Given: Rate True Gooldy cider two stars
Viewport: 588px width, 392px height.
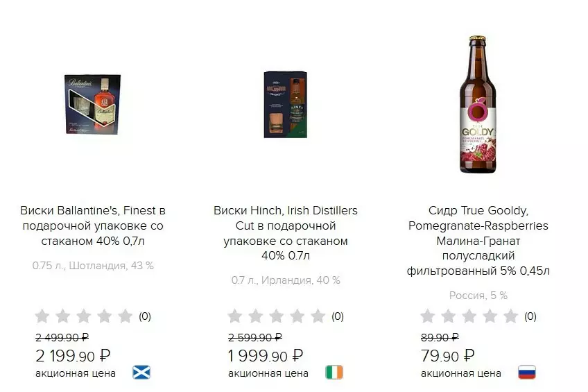Looking at the screenshot, I should click(x=449, y=316).
